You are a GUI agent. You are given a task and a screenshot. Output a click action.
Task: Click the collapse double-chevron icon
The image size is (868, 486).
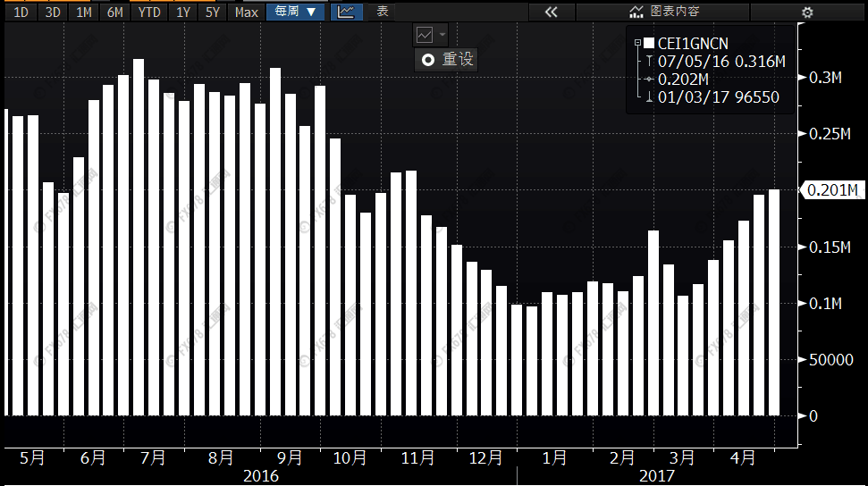coord(551,12)
